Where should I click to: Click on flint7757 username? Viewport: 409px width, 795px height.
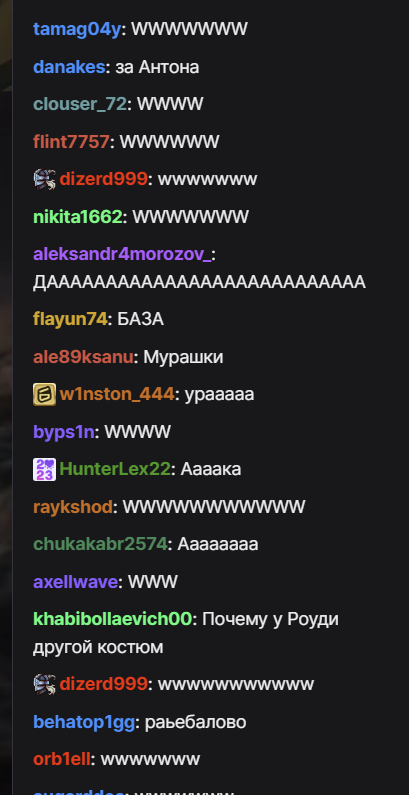point(71,142)
